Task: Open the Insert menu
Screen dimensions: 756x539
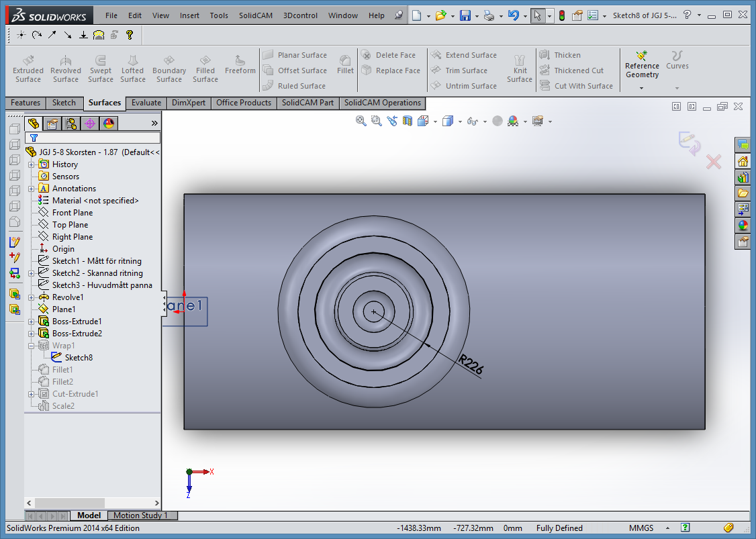Action: tap(189, 15)
